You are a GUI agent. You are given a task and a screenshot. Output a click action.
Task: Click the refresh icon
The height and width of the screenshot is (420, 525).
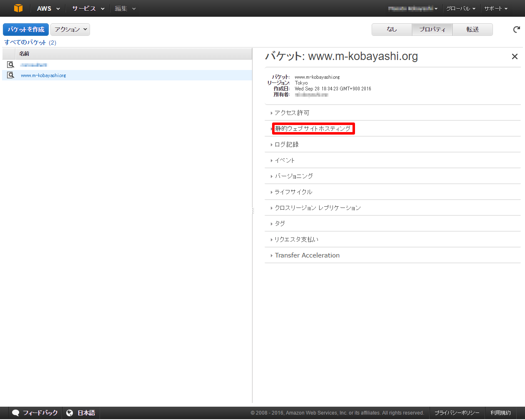pos(517,29)
